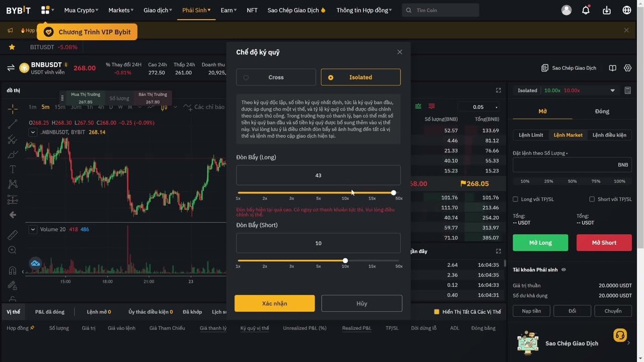The image size is (644, 362).
Task: Toggle derivatives account balance visibility eye
Action: click(x=563, y=270)
